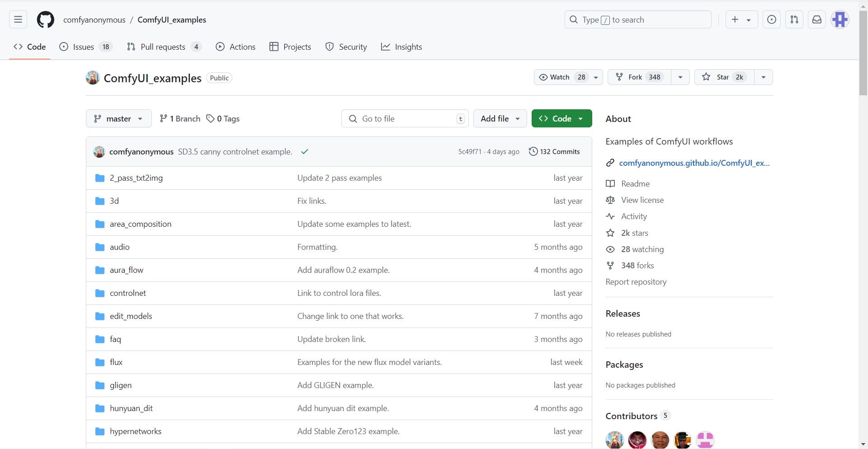
Task: Open the 5c49f71 commit hash link
Action: coord(470,152)
